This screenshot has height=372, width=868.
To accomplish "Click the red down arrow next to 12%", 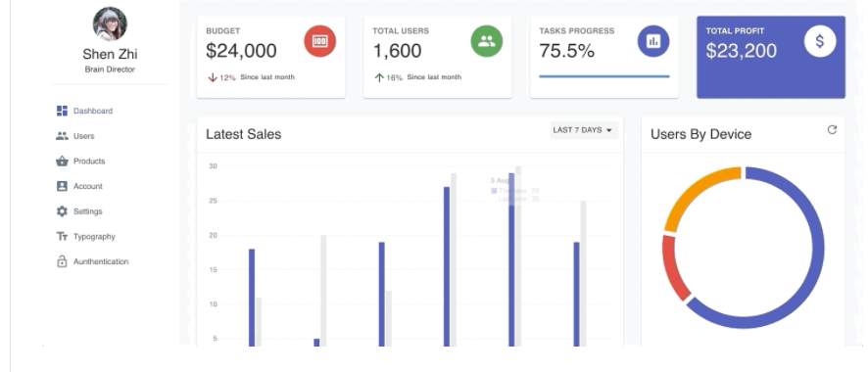I will pyautogui.click(x=213, y=77).
